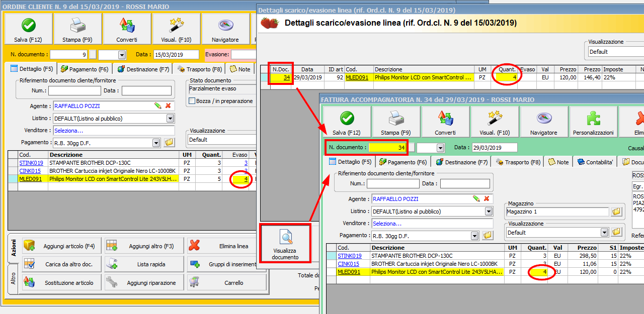Switch to Trasporto (F8) tab in Ordine Cliente
644x314 pixels.
199,69
